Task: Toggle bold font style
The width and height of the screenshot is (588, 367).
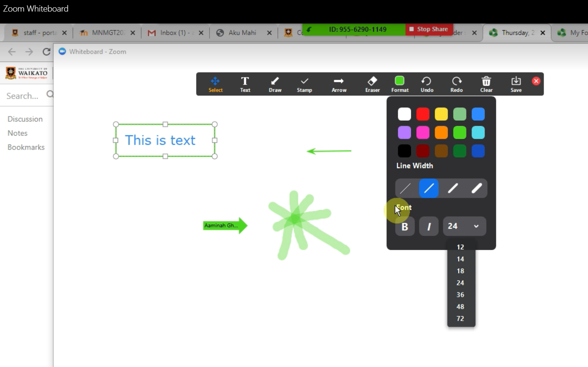Action: (405, 226)
